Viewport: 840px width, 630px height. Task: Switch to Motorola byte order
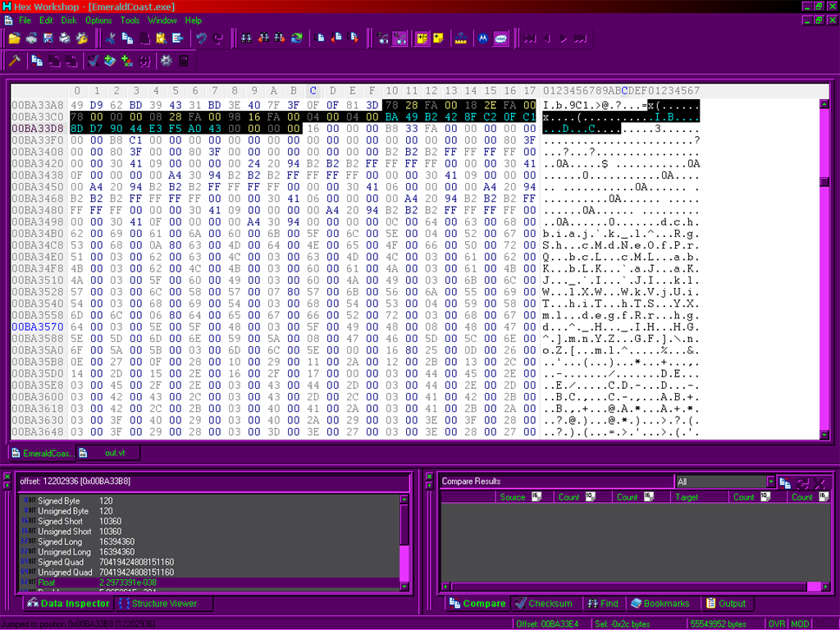coord(483,39)
